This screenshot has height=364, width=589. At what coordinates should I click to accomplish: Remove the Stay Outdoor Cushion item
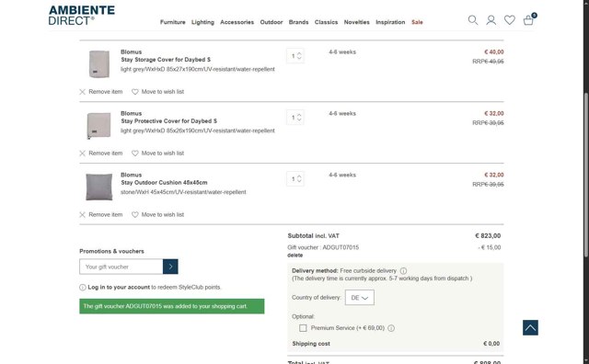(x=101, y=215)
